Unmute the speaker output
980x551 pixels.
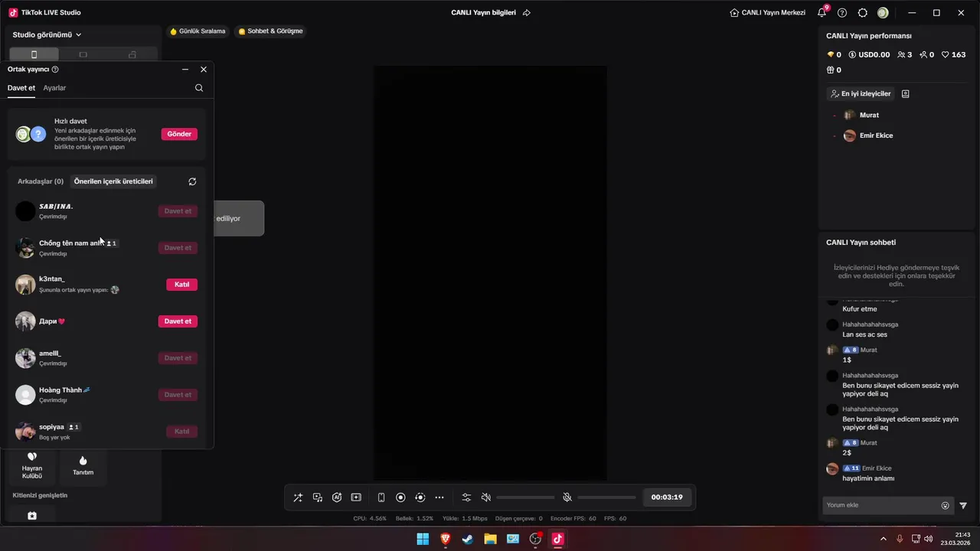[485, 497]
